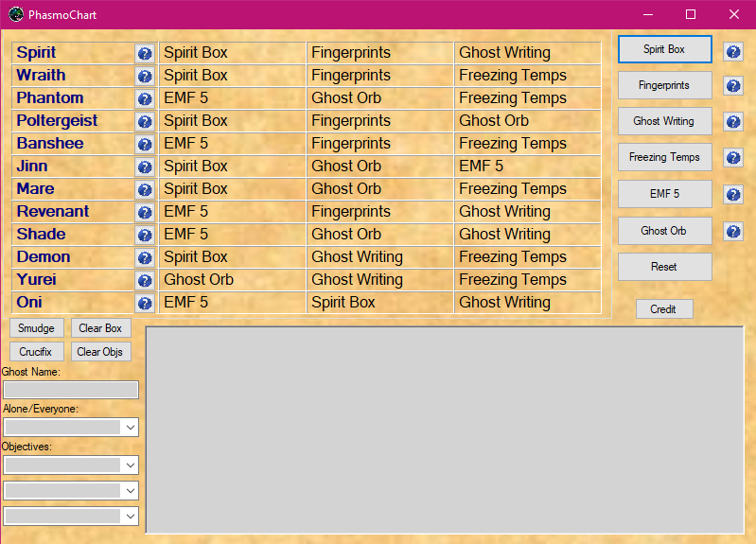Open help icon next to Freezing Temps button
Viewport: 756px width, 544px height.
coord(732,158)
